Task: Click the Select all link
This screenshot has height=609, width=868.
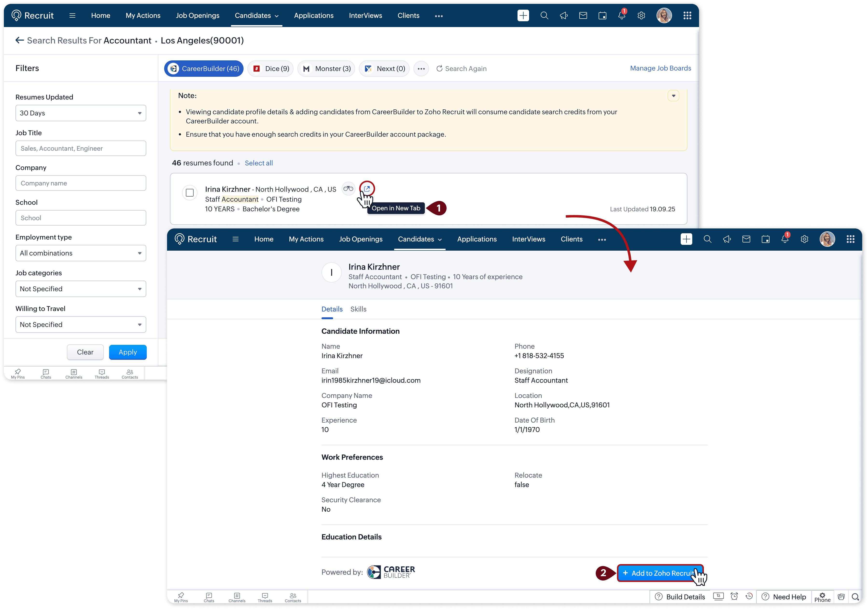Action: pos(259,163)
